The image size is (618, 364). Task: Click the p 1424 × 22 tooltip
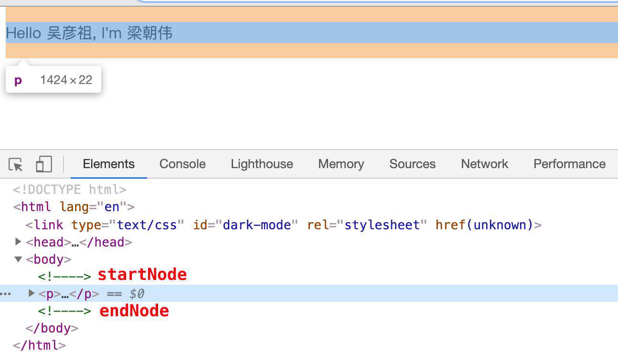[53, 80]
